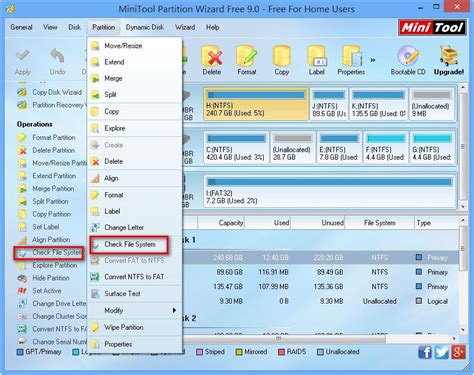Image resolution: width=474 pixels, height=375 pixels.
Task: Click Set Label sidebar icon
Action: (22, 227)
